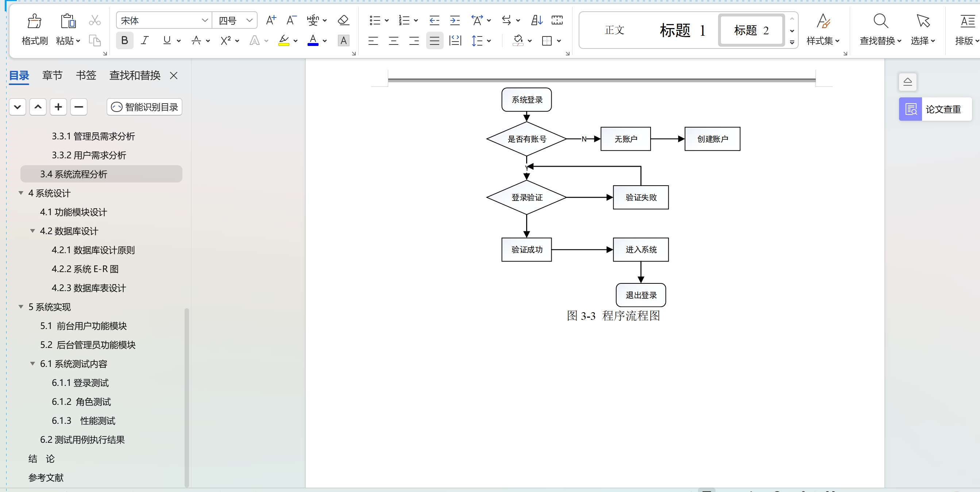
Task: Select outline entry 5.1 前台用户功能模块
Action: tap(83, 326)
